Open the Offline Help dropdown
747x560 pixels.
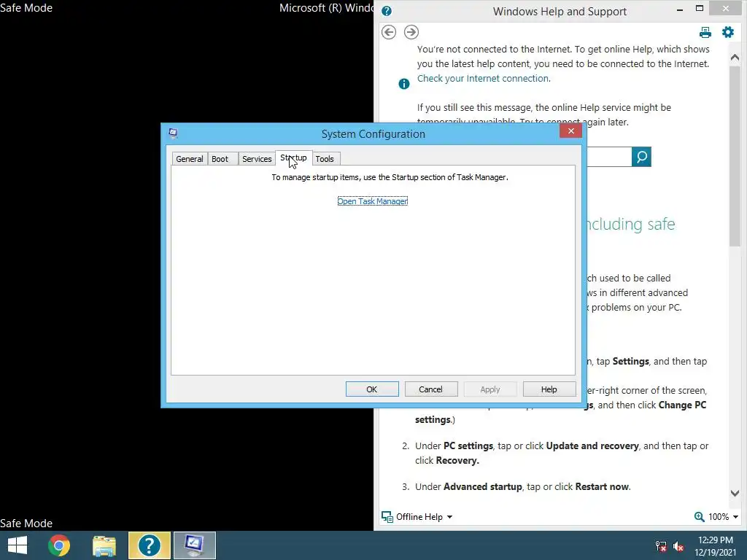424,517
